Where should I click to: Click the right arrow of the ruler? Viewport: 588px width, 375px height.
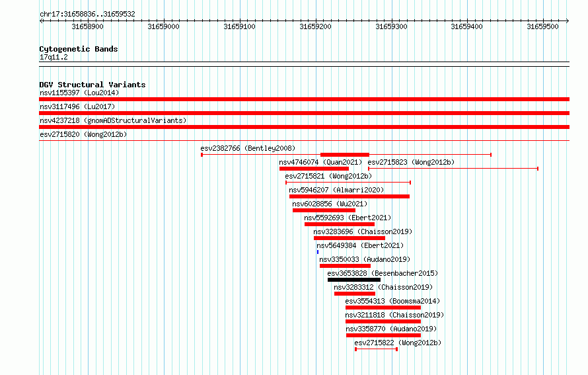click(x=568, y=21)
